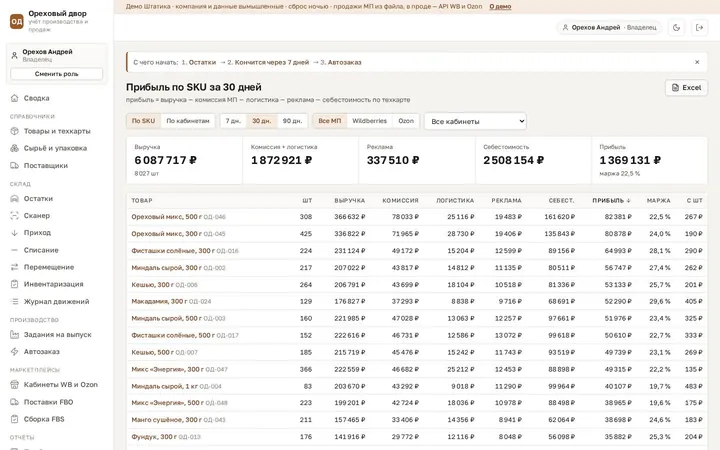Open the Все кабинеты dropdown

point(475,121)
